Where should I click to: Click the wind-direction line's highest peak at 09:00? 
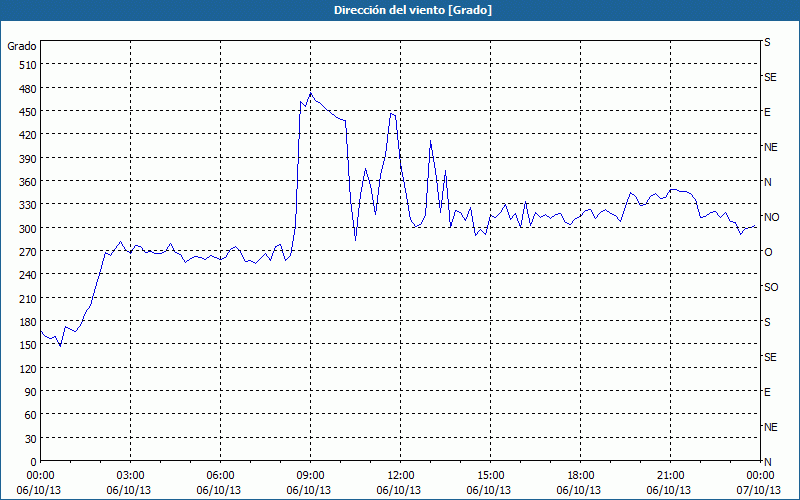311,93
